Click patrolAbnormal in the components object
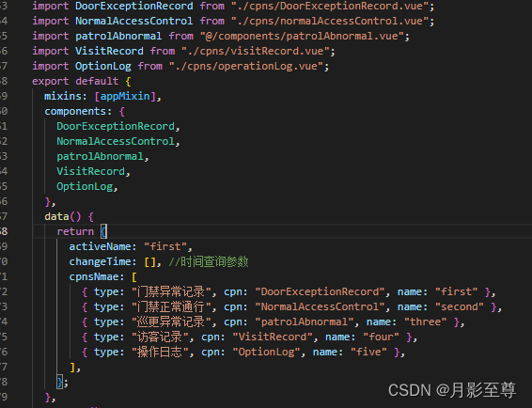This screenshot has width=532, height=408. [x=100, y=156]
